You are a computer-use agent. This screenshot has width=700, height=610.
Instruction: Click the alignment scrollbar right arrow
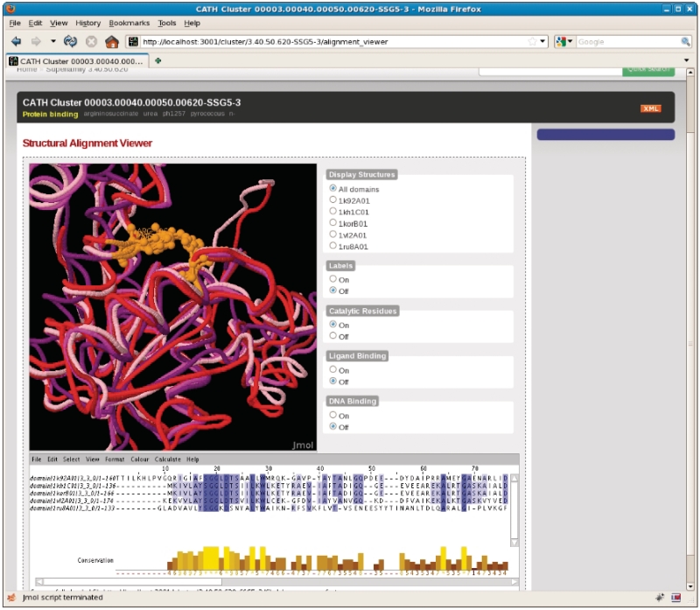[x=514, y=582]
